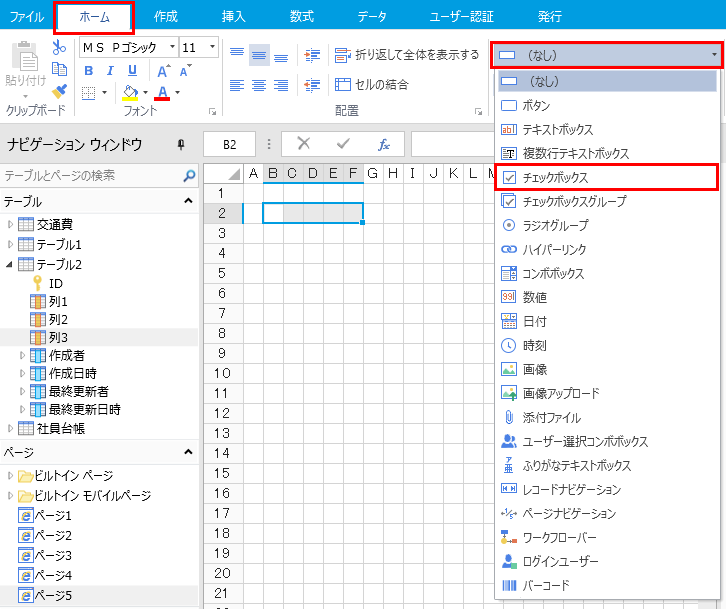This screenshot has height=609, width=726.
Task: Select ページ3 in the page list
Action: pyautogui.click(x=54, y=555)
